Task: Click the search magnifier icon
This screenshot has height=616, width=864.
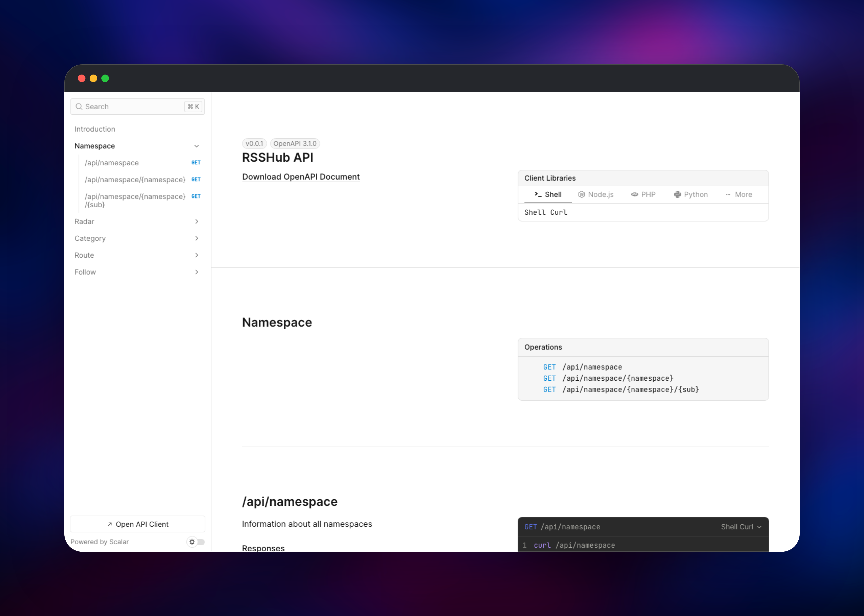Action: (79, 107)
